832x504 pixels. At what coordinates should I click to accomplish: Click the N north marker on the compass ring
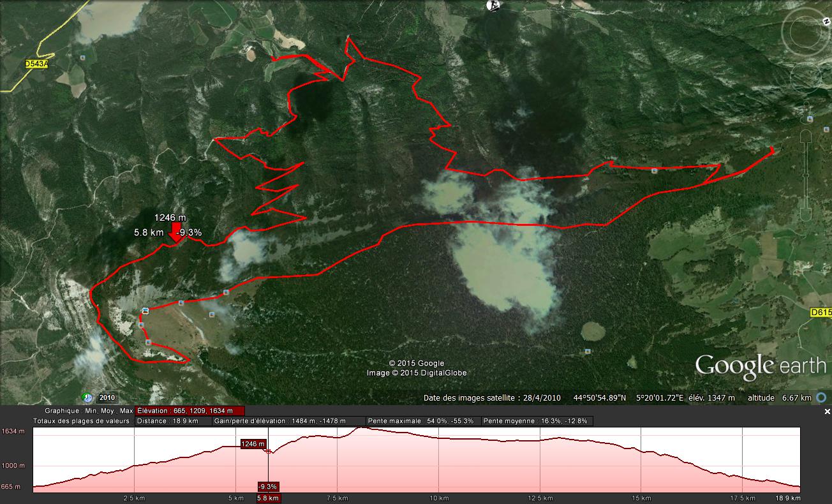(827, 20)
